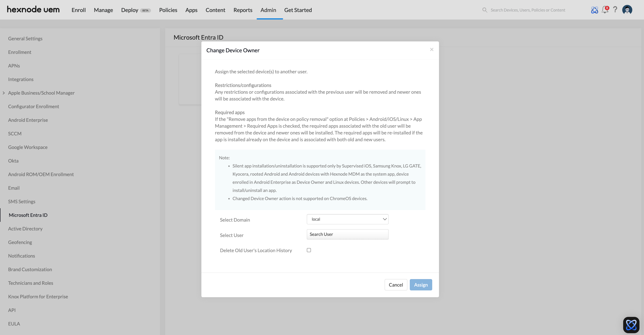Viewport: 644px width, 335px height.
Task: Open the Hexnode assistant icon in header
Action: click(594, 10)
